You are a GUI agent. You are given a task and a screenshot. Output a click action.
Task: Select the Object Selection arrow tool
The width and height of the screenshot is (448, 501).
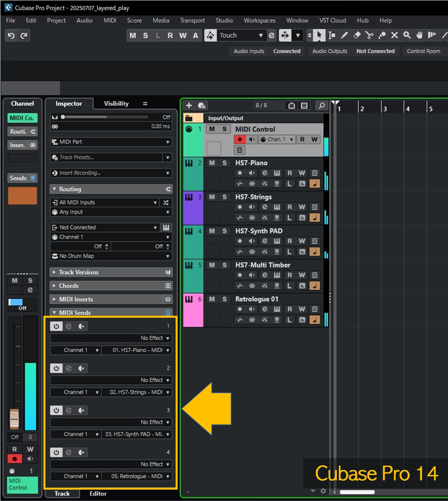319,35
